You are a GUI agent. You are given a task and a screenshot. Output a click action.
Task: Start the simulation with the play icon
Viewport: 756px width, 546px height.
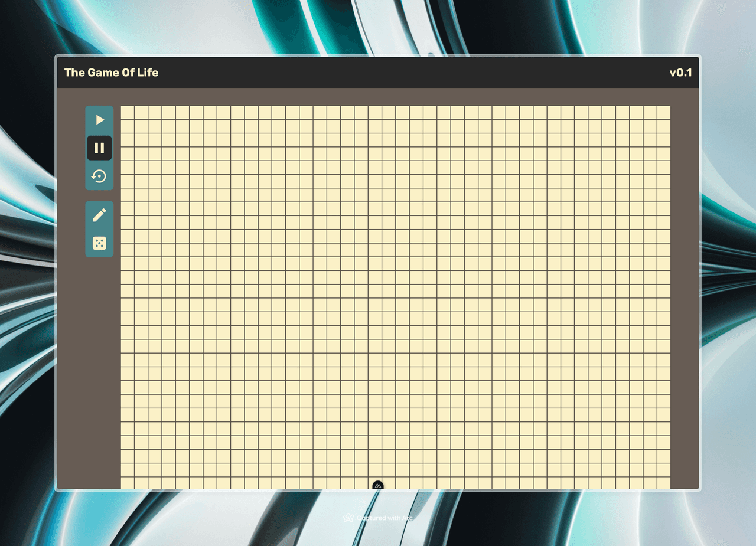tap(99, 120)
